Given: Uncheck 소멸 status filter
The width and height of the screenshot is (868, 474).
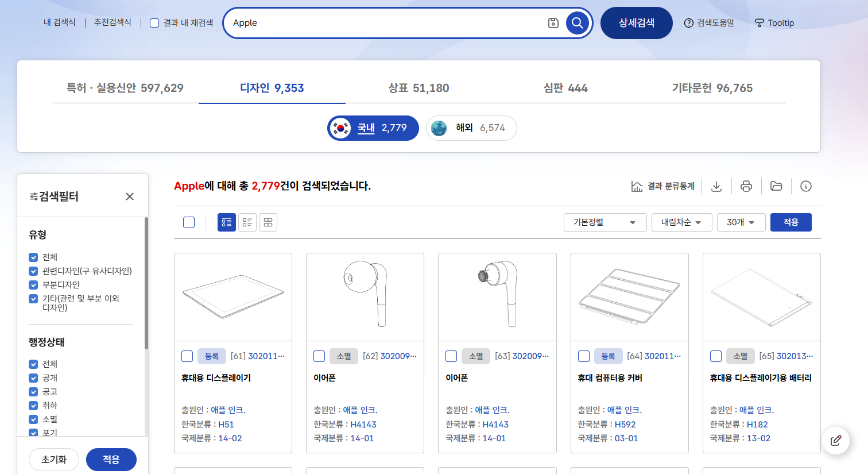Looking at the screenshot, I should (33, 419).
